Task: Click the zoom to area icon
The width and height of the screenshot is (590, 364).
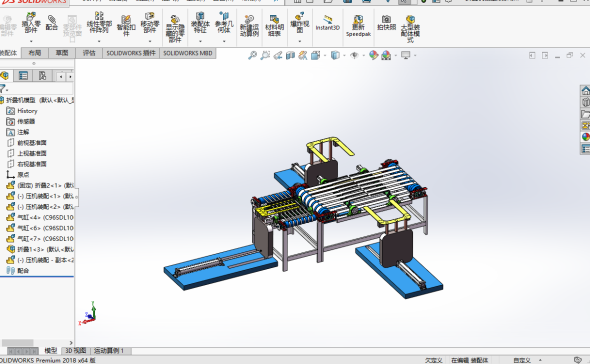Action: tap(265, 55)
